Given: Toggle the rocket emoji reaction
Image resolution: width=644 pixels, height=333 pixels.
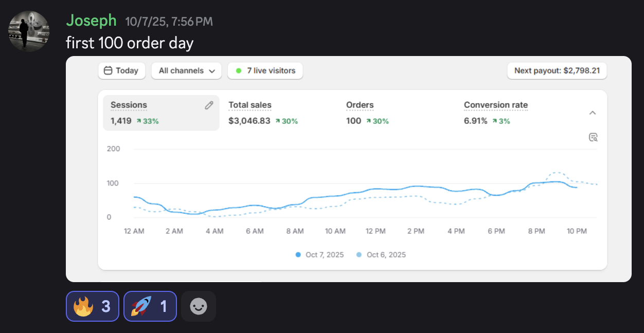Looking at the screenshot, I should click(x=150, y=307).
